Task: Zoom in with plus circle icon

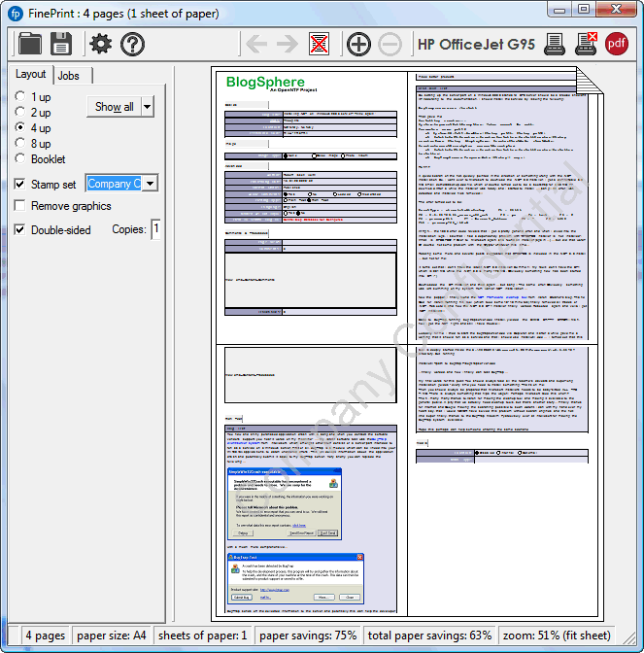Action: (x=358, y=44)
